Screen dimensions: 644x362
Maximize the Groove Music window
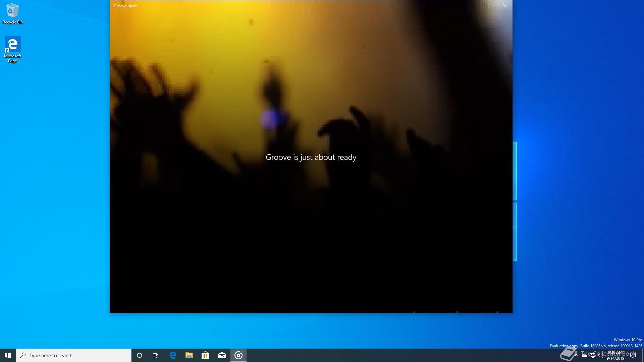click(489, 6)
